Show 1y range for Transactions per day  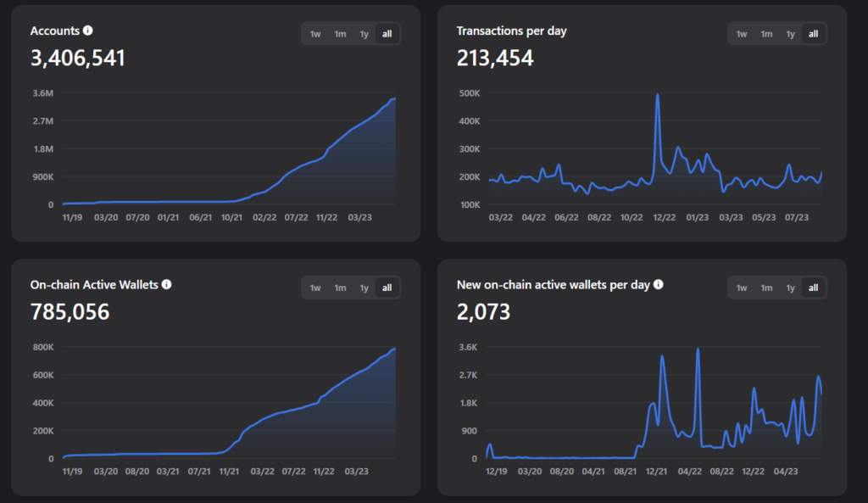coord(791,34)
